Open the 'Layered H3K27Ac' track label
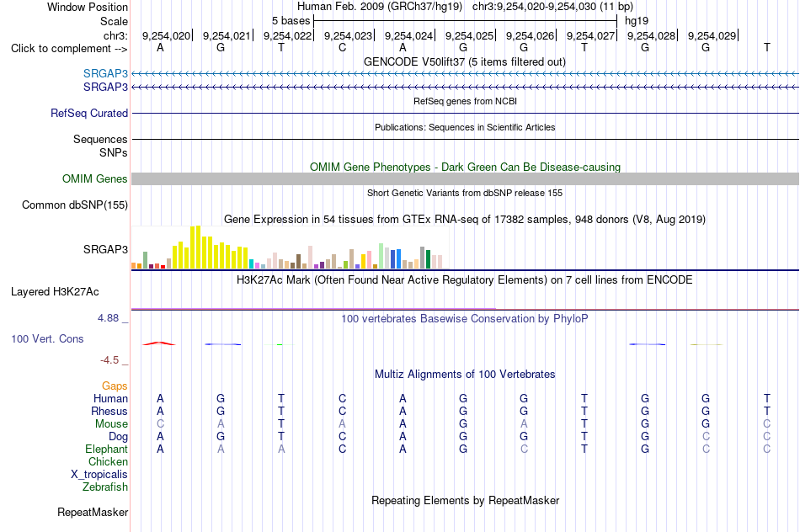800x532 pixels. point(55,292)
